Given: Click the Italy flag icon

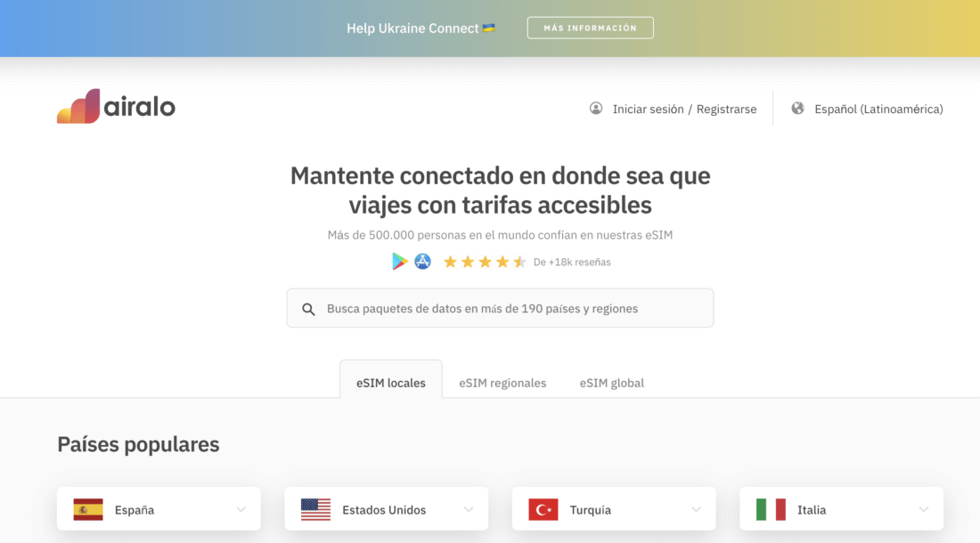Looking at the screenshot, I should pos(771,509).
